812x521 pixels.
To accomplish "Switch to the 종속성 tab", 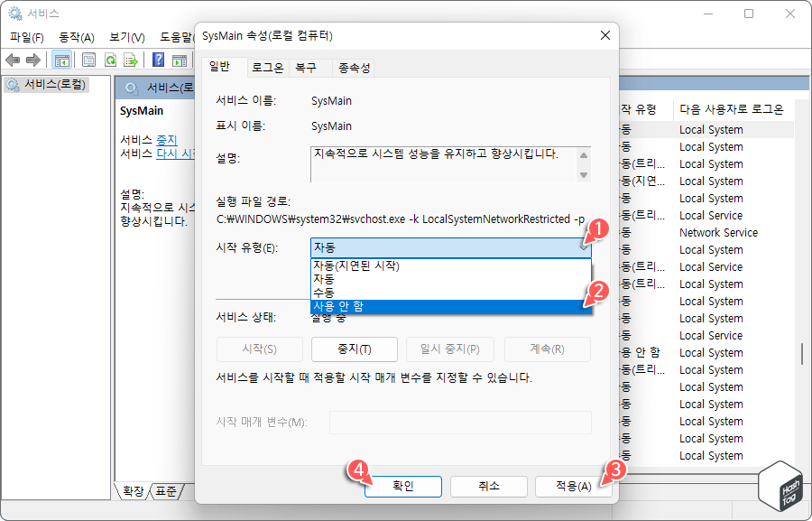I will point(352,67).
